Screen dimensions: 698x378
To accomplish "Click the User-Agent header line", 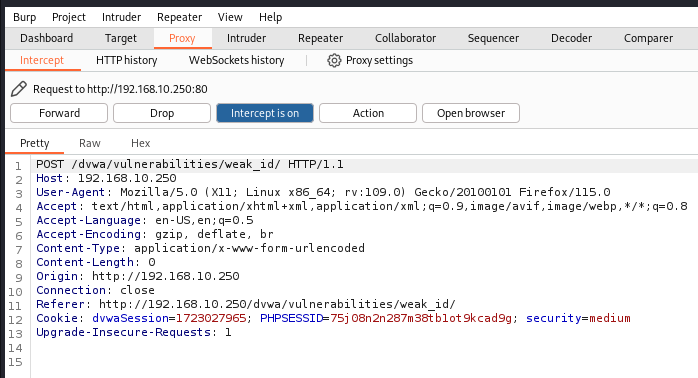I will (323, 192).
